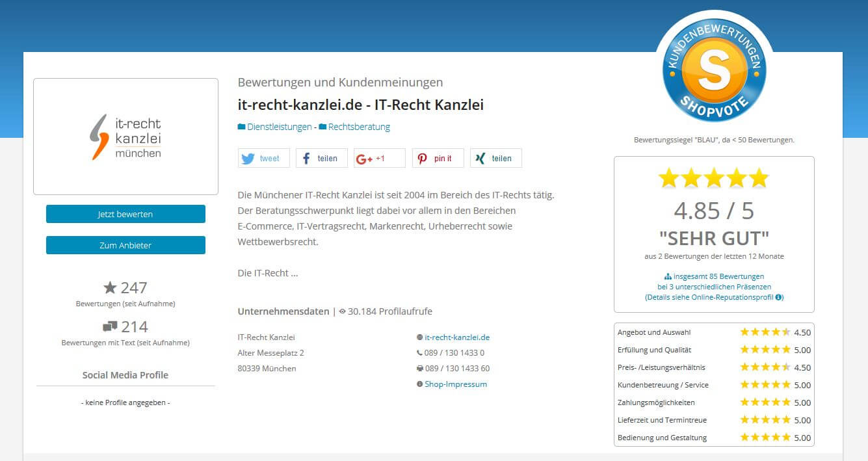Visit the it-recht-kanzlei.de website link
Viewport: 868px width, 461px height.
point(458,337)
